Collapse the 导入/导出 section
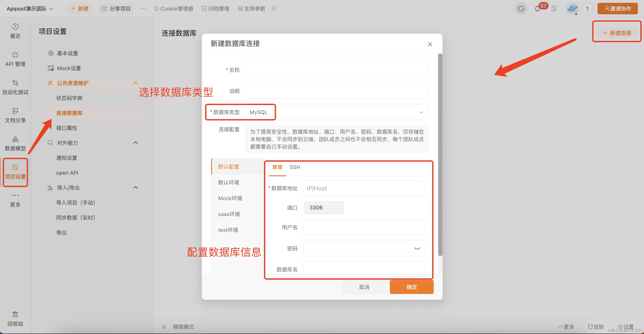 click(135, 187)
